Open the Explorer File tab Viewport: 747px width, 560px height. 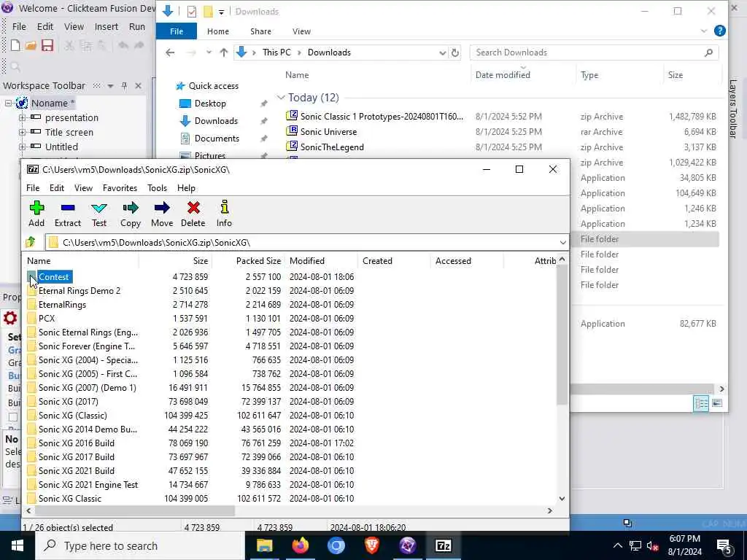coord(177,31)
